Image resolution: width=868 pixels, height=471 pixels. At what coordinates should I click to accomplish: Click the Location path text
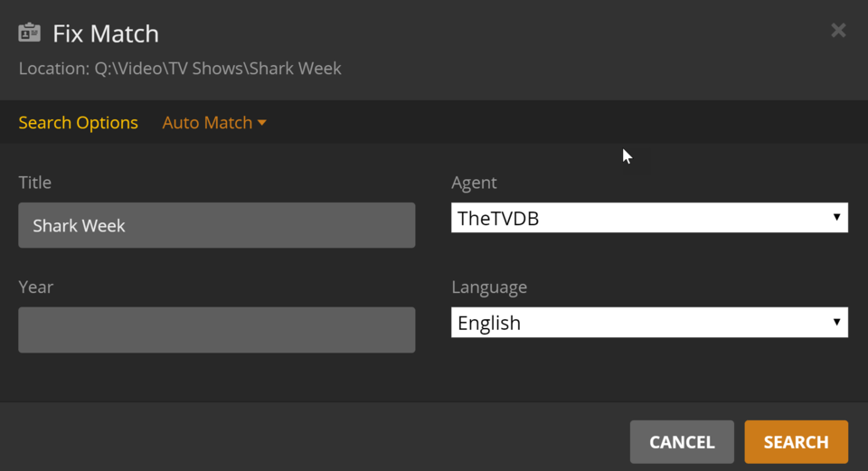coord(180,69)
